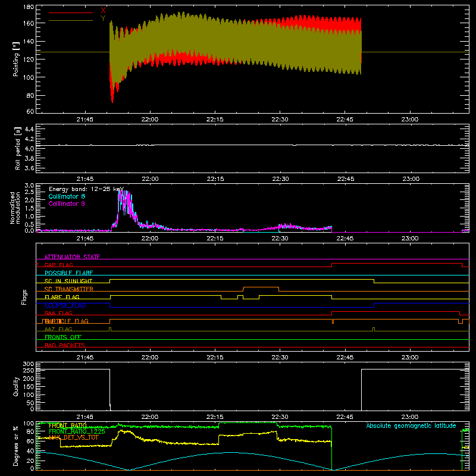Image resolution: width=476 pixels, height=476 pixels.
Task: Click the green FRONTS_OFF label
Action: 63,337
